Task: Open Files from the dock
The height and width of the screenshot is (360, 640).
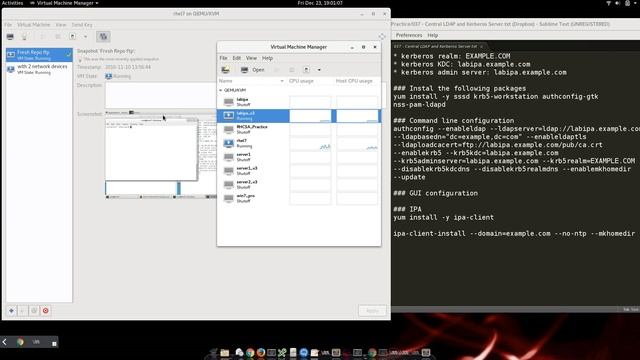Action: coord(224,353)
